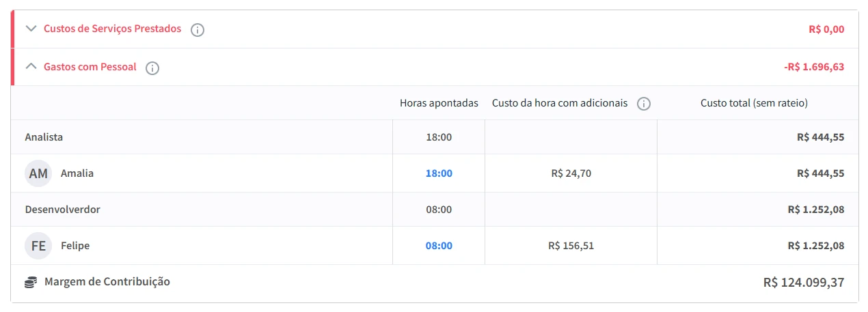The width and height of the screenshot is (868, 312).
Task: Click the name Felipe
Action: (x=75, y=246)
